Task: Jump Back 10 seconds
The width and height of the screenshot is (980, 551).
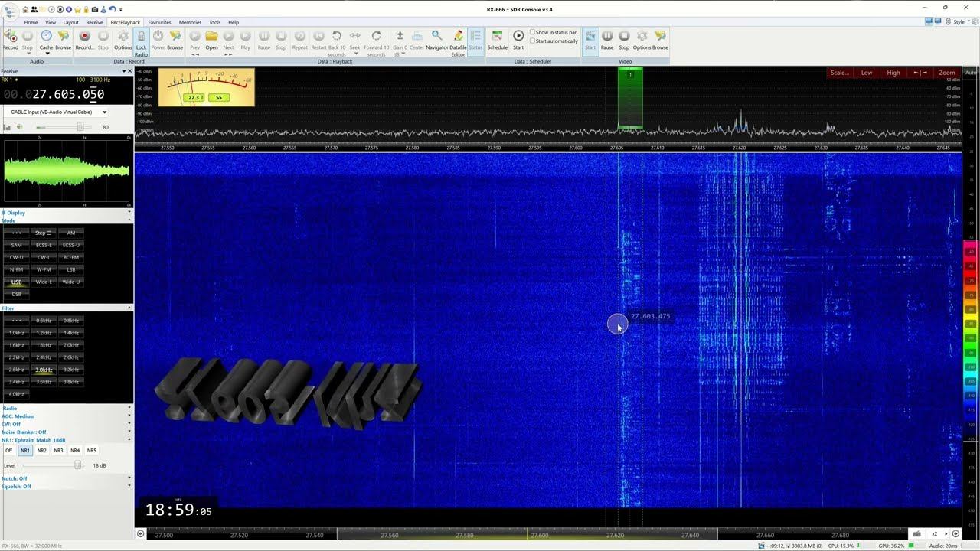Action: click(x=337, y=43)
